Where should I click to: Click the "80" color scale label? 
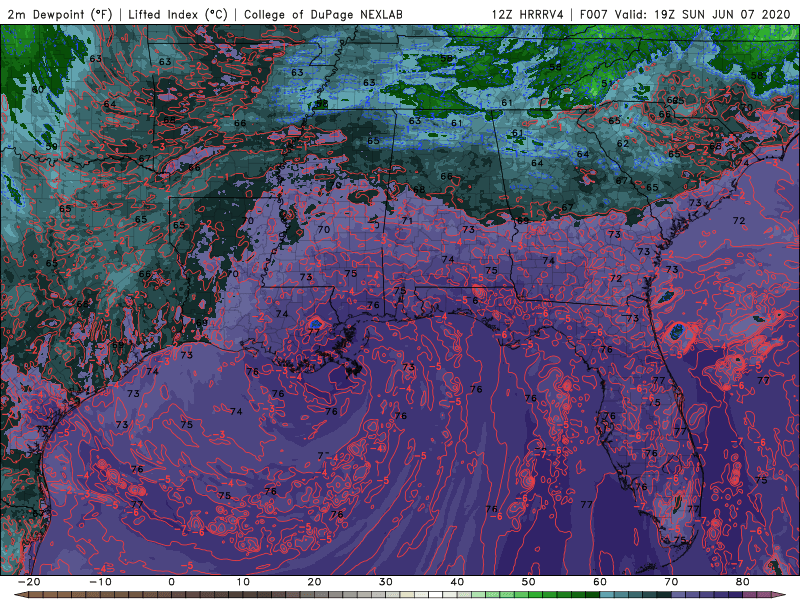click(x=743, y=582)
